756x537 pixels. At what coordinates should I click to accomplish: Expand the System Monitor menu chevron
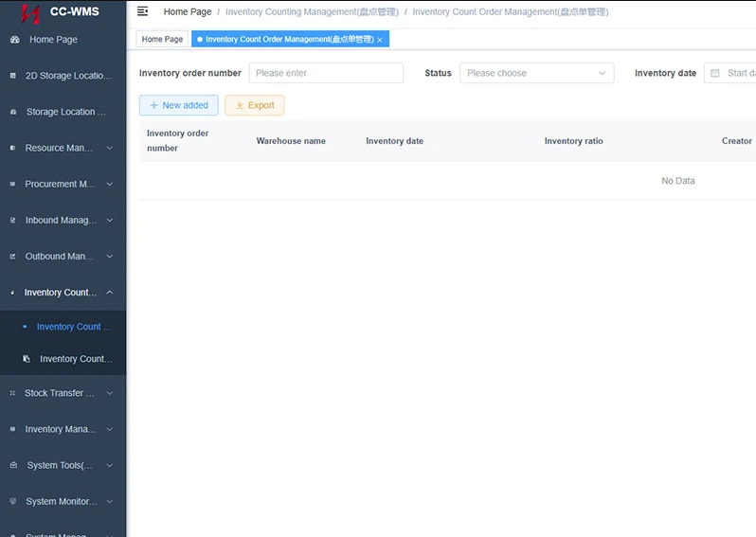click(110, 501)
